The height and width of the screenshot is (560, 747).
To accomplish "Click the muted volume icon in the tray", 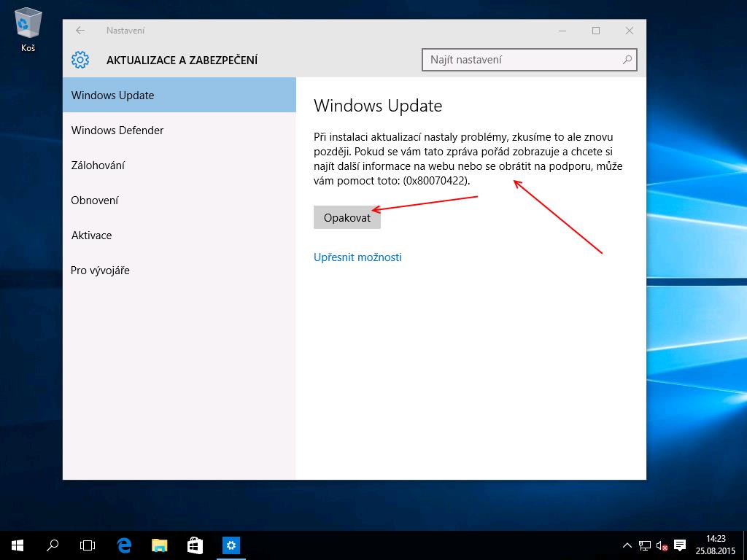I will pos(662,545).
